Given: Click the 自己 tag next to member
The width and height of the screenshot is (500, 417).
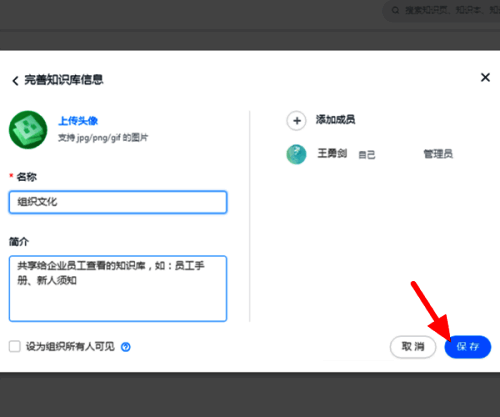Looking at the screenshot, I should 367,155.
